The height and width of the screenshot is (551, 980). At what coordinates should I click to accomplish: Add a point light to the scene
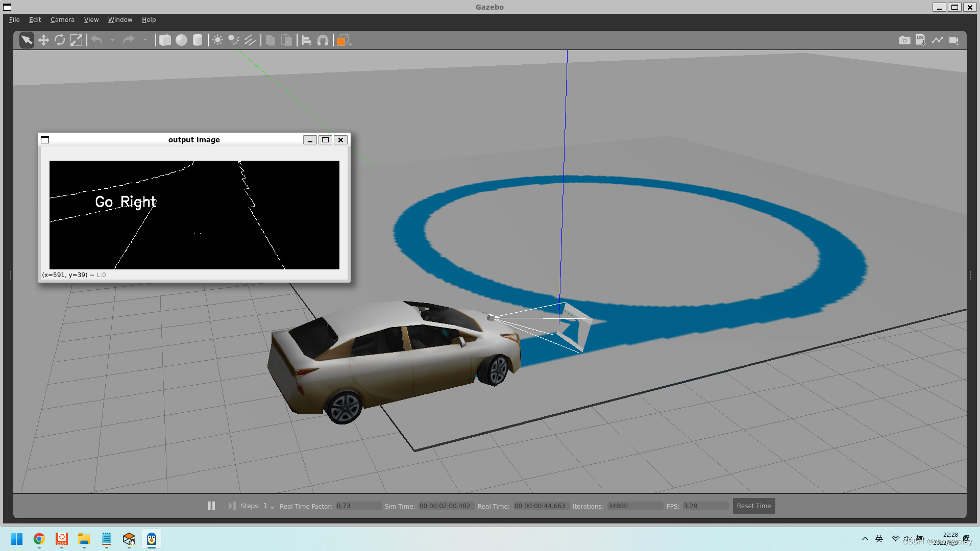(x=217, y=40)
